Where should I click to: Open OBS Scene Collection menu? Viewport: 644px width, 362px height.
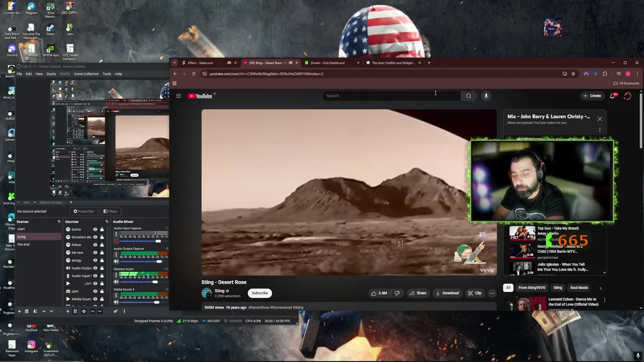[x=86, y=74]
